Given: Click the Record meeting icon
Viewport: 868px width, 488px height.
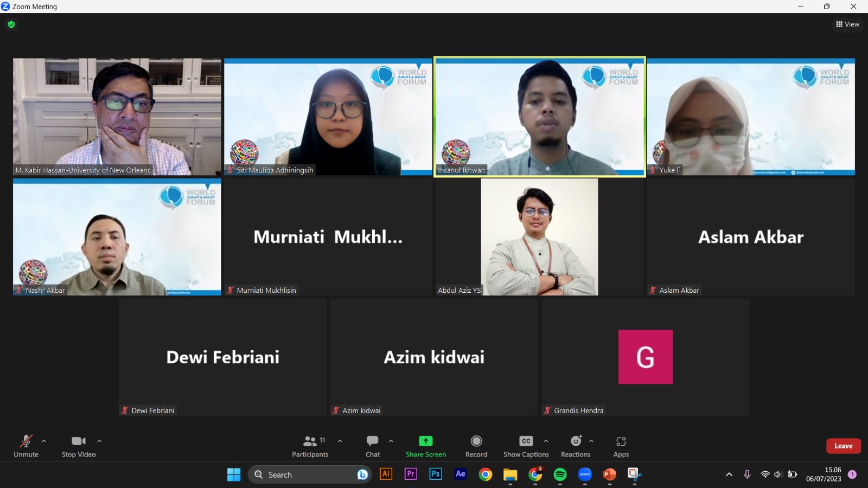Looking at the screenshot, I should point(476,446).
